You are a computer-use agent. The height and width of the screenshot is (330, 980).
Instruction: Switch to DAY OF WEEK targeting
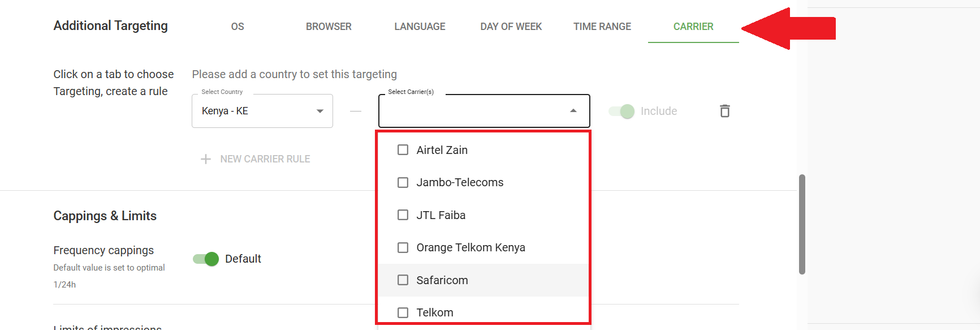click(511, 26)
